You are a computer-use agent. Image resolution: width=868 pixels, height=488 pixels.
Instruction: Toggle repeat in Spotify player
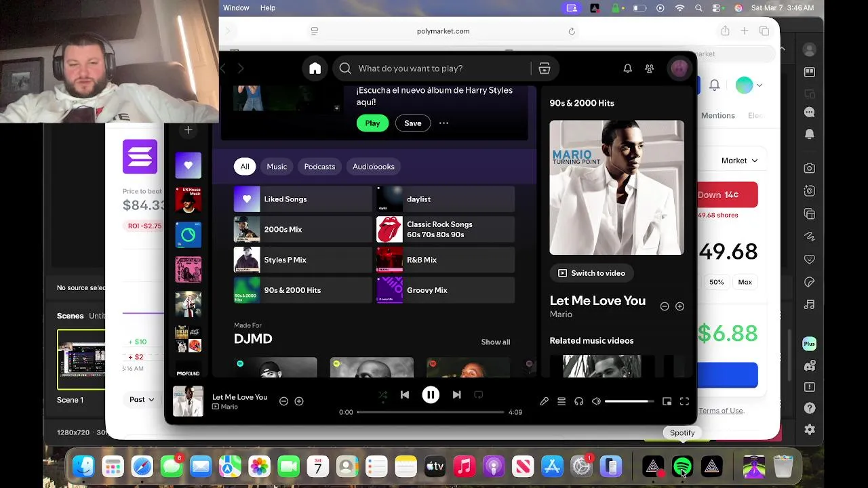[479, 394]
